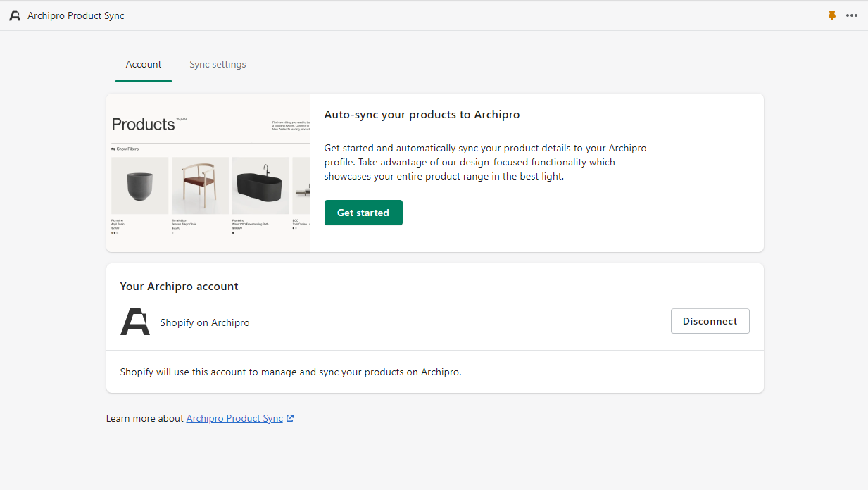The width and height of the screenshot is (868, 490).
Task: Click the Get started button
Action: click(363, 213)
